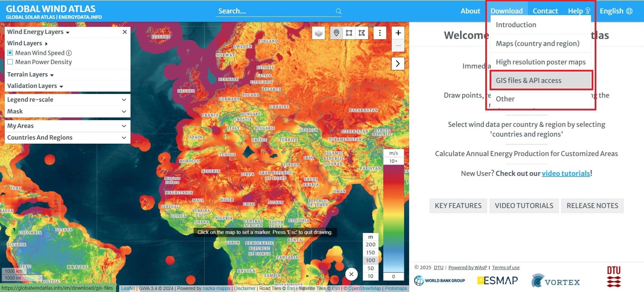The image size is (644, 292).
Task: Select the polygon area drawing tool
Action: (x=362, y=33)
